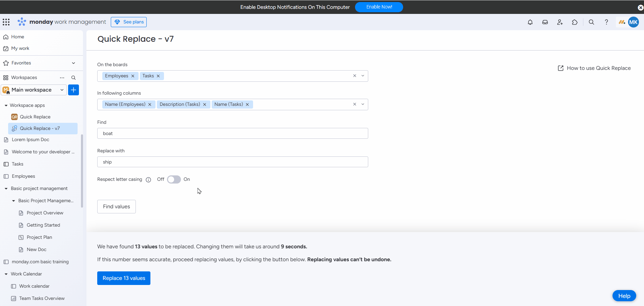Open the Lorem Ipsum Doc

(30, 140)
